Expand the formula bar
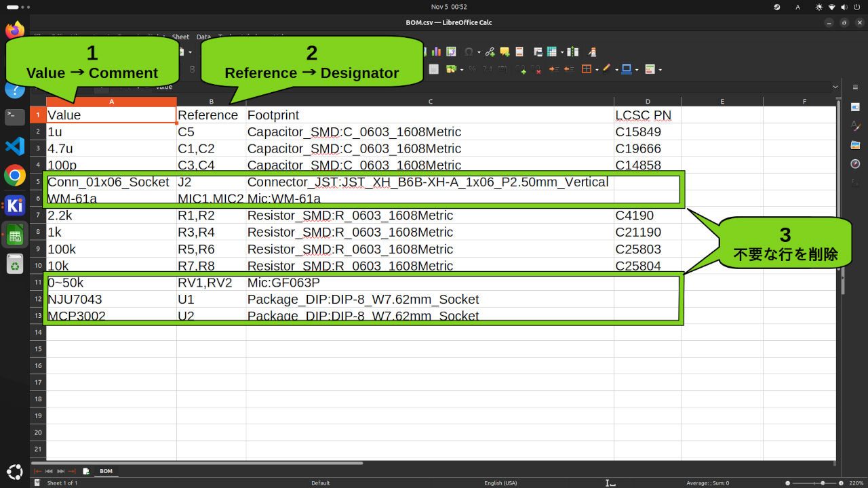 pyautogui.click(x=835, y=87)
